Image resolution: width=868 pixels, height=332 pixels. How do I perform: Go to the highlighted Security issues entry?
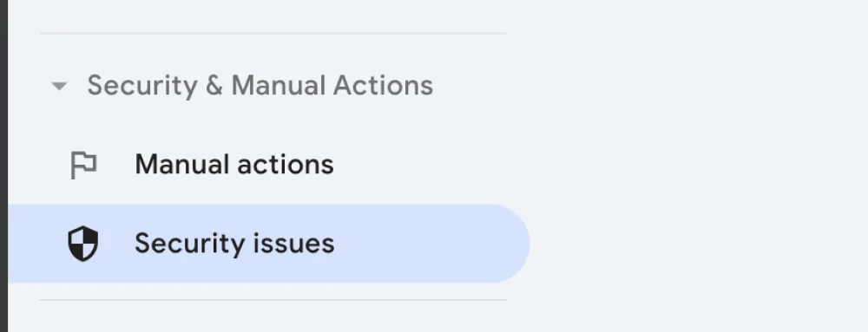268,244
